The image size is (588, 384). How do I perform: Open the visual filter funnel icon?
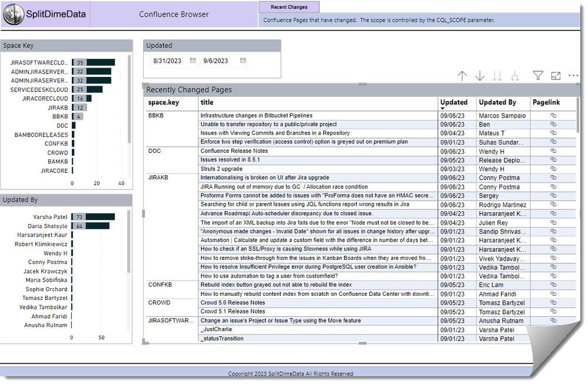(538, 75)
